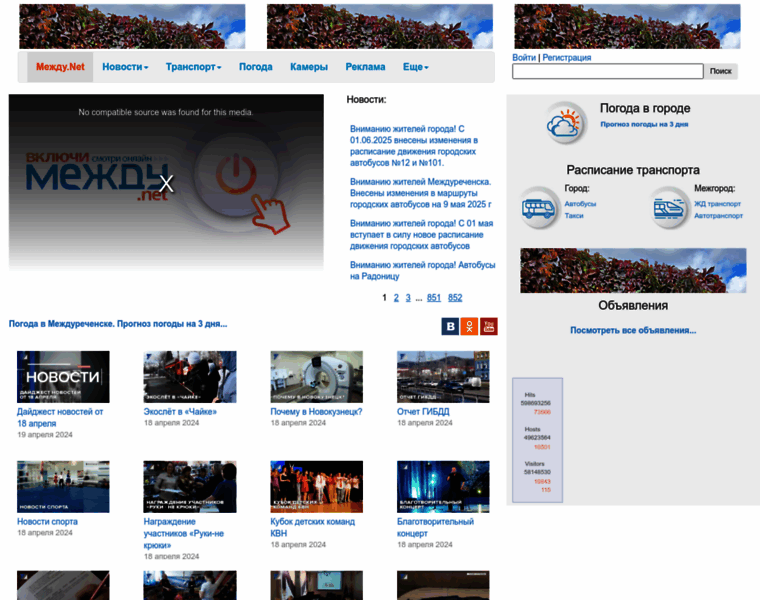Screen dimensions: 760x600
Task: Go to news page 3
Action: (408, 298)
